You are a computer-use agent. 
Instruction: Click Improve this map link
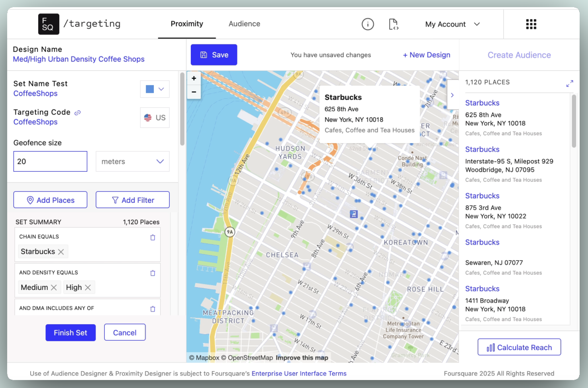point(302,358)
